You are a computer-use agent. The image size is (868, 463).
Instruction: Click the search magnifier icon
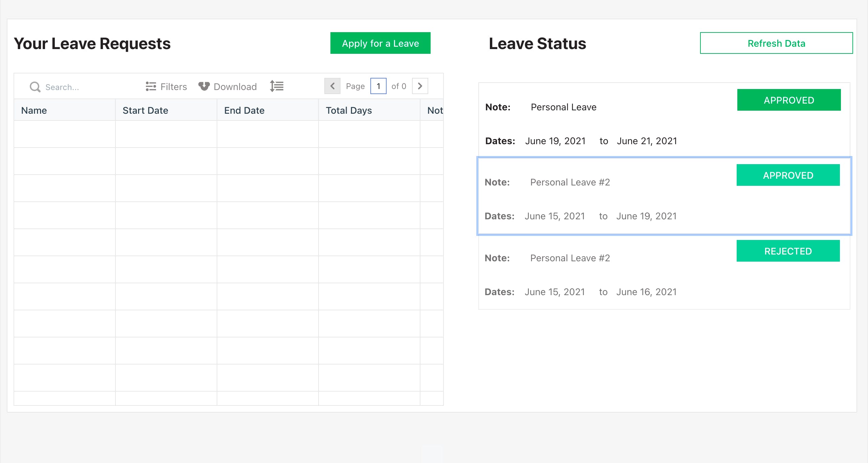(35, 87)
